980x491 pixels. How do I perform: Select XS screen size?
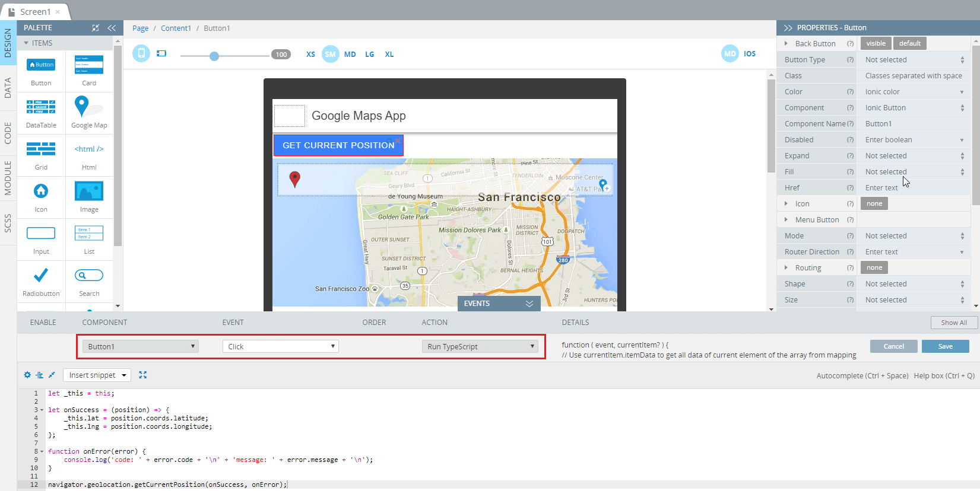point(310,54)
